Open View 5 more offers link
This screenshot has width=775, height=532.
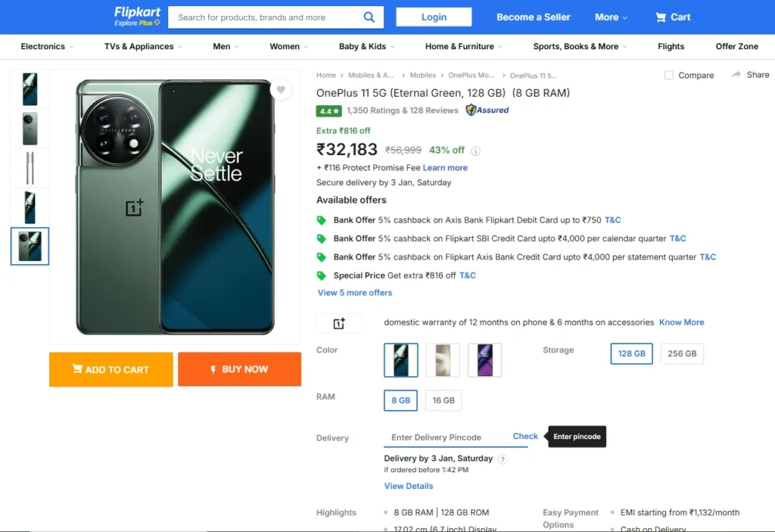point(355,293)
